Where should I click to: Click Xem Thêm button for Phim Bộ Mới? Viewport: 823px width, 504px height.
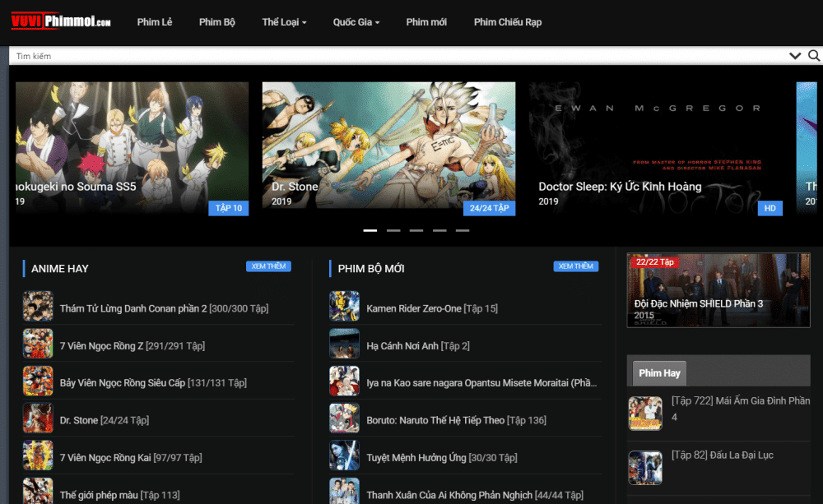(576, 266)
